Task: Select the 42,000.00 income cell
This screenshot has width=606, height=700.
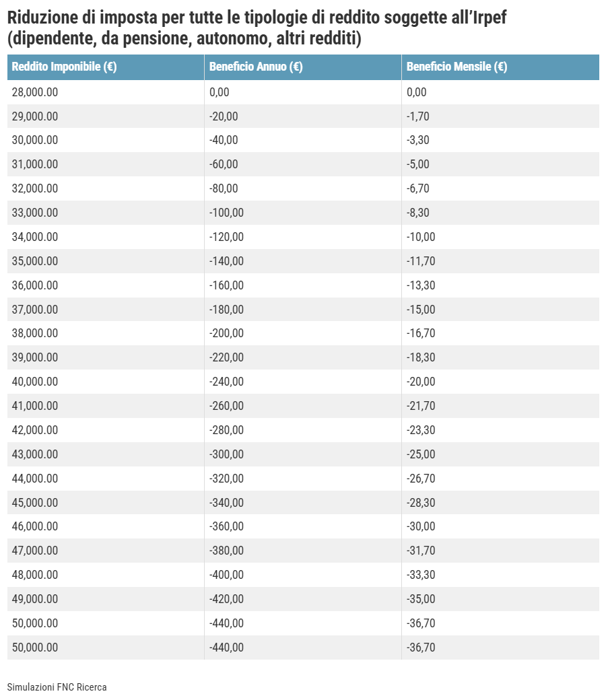Action: click(x=35, y=430)
